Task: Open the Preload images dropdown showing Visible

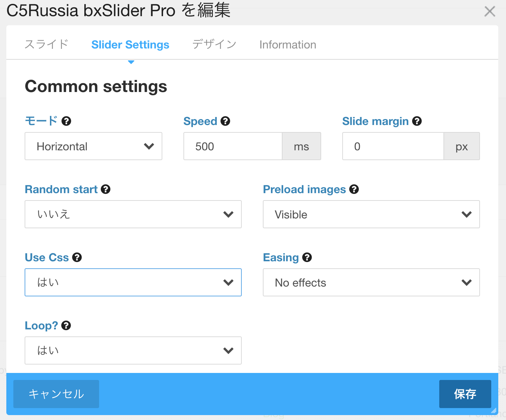Action: pyautogui.click(x=371, y=214)
